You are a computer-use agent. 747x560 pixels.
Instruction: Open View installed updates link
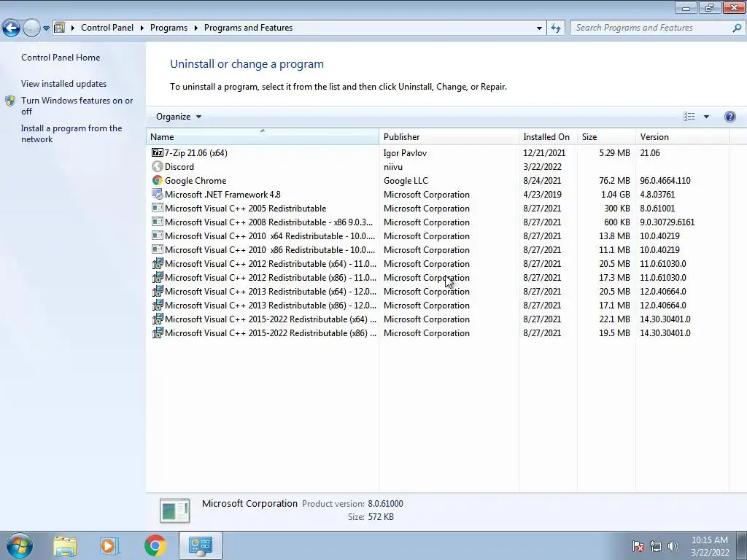pos(64,83)
